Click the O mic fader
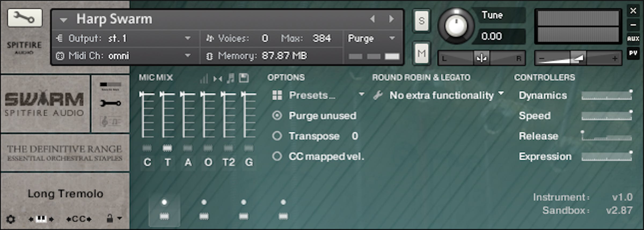This screenshot has width=644, height=230. (x=208, y=114)
